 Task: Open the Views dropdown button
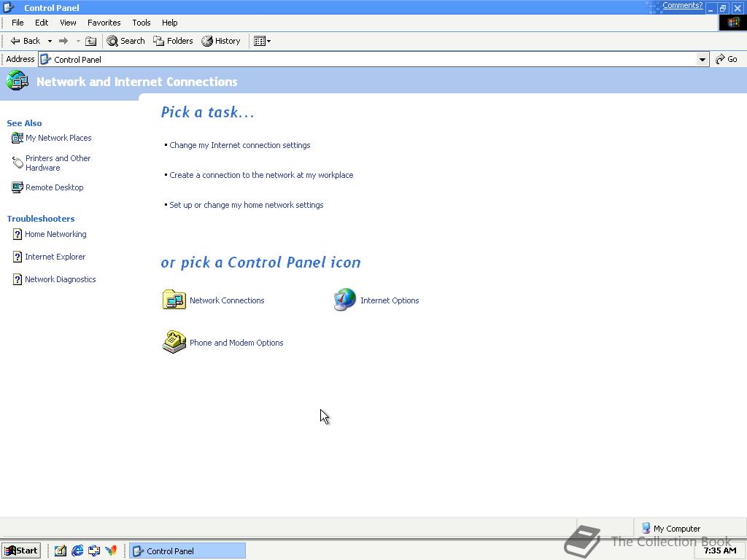pos(262,41)
